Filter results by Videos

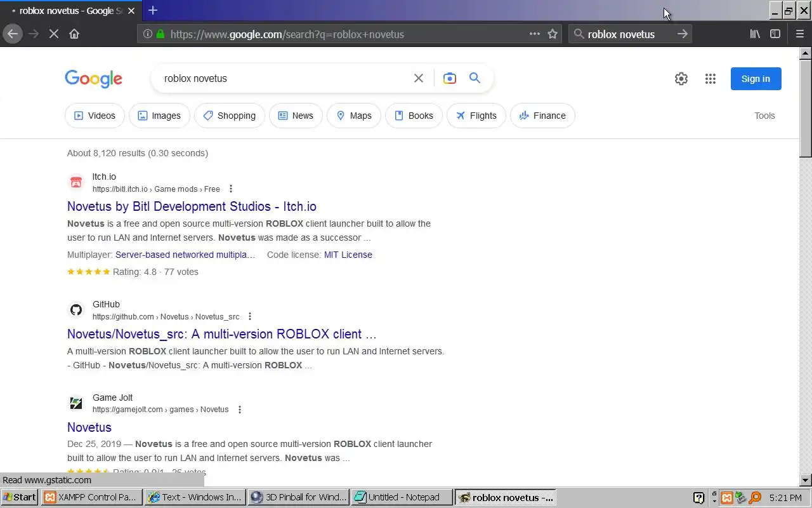[95, 116]
